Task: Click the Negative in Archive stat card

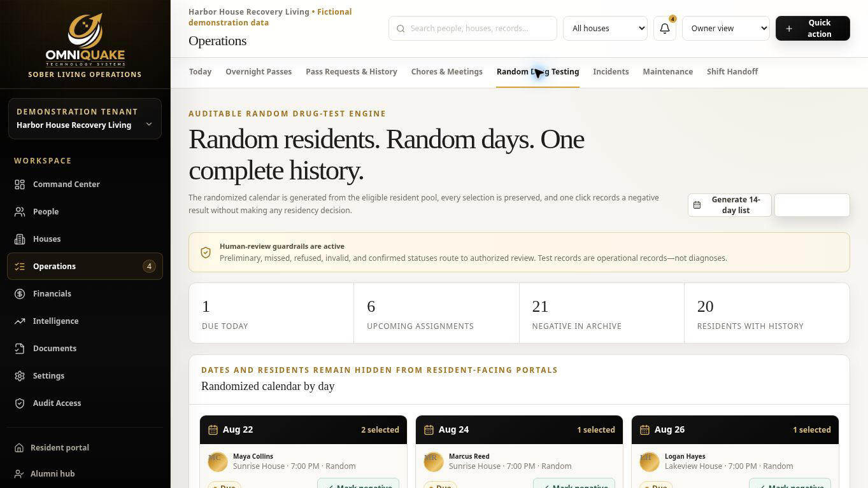Action: tap(602, 314)
